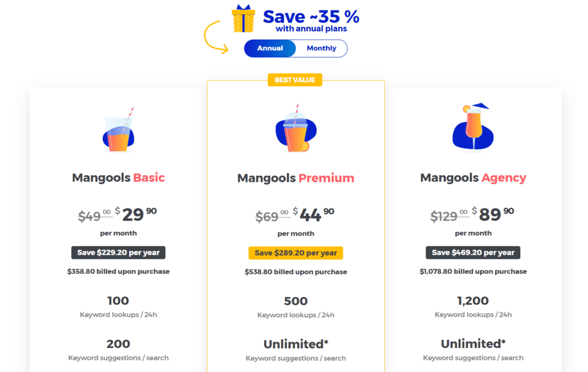Click the Mangools Basic drink cup icon

tap(118, 130)
